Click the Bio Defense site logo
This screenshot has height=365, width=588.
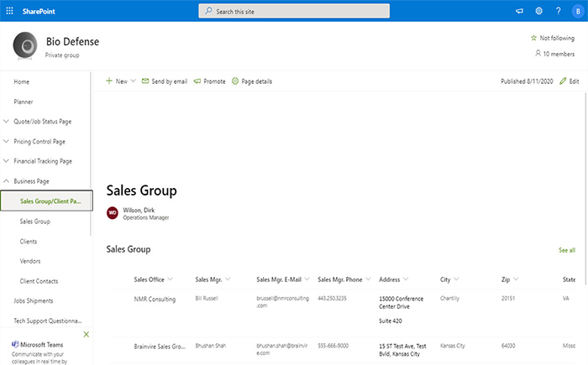(x=25, y=45)
